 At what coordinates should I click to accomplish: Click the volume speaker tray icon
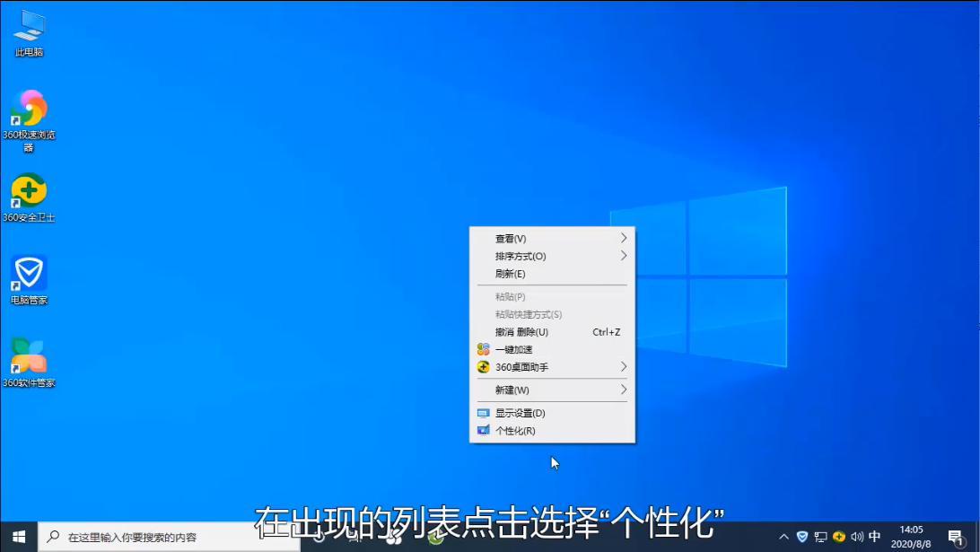click(856, 537)
